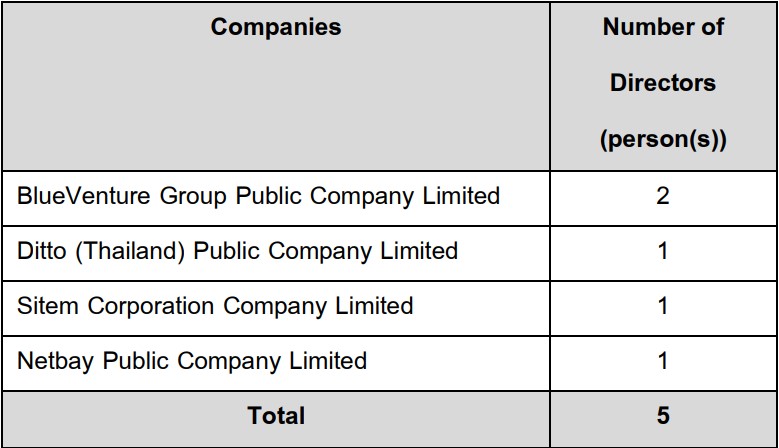
Task: Click the director count 2 for BlueVenture
Action: pyautogui.click(x=663, y=196)
